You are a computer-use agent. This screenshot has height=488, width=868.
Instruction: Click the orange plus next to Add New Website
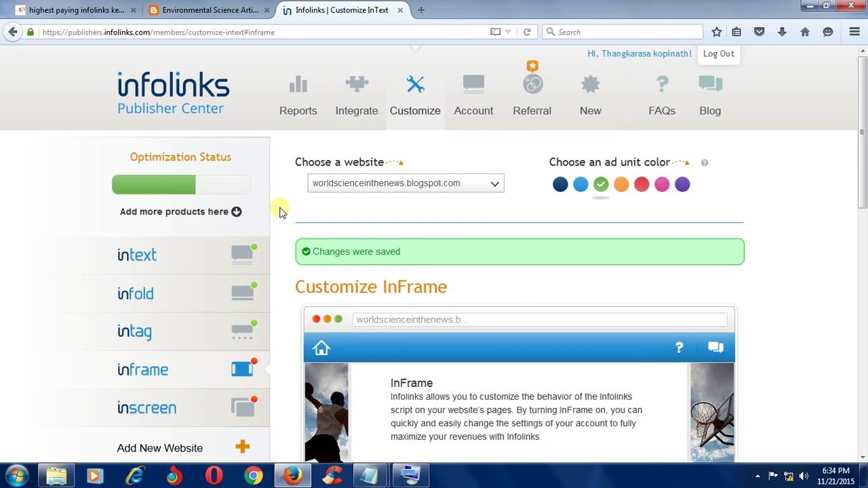[243, 447]
